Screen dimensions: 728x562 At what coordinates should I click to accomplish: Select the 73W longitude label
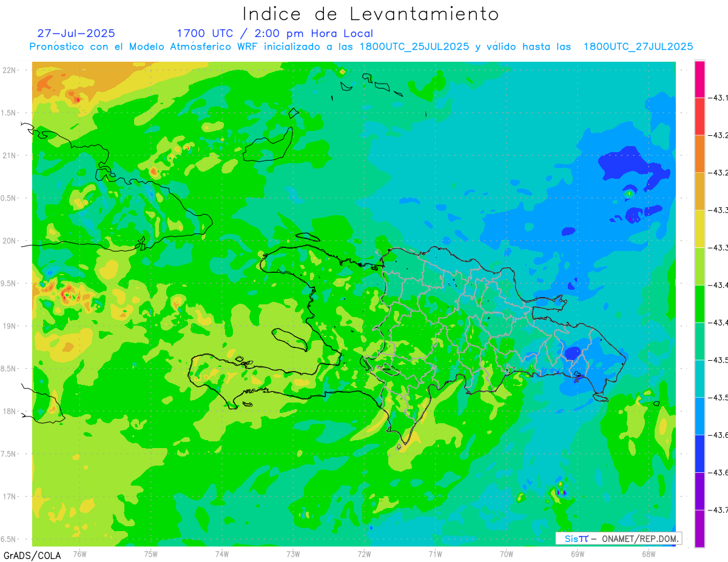pyautogui.click(x=293, y=554)
